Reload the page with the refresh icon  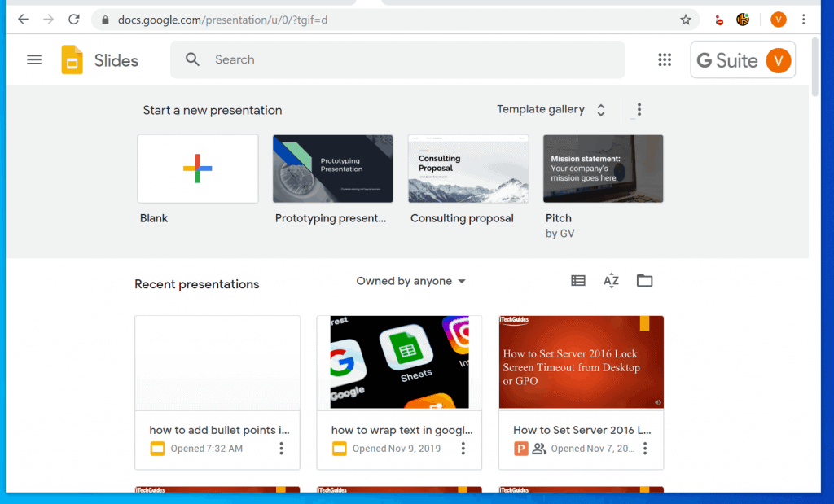coord(74,20)
